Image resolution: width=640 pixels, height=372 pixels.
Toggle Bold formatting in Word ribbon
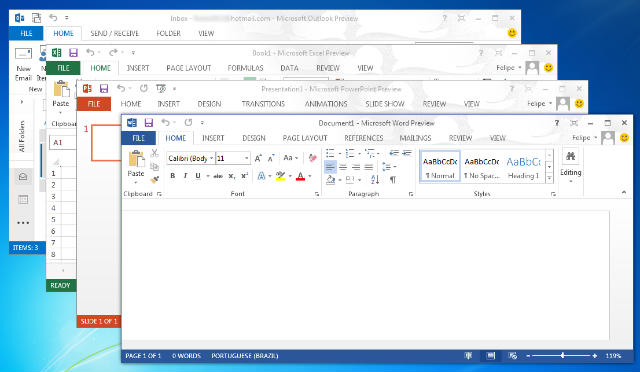click(173, 176)
